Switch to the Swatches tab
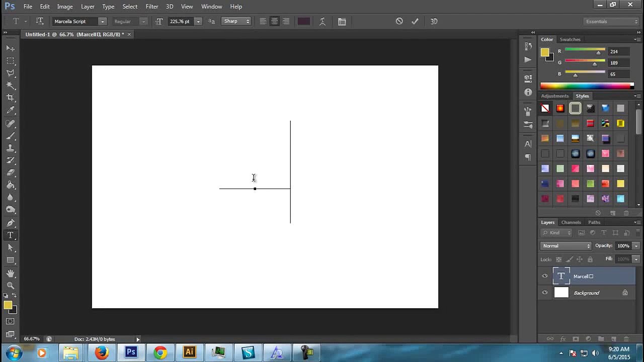This screenshot has width=644, height=362. [570, 39]
